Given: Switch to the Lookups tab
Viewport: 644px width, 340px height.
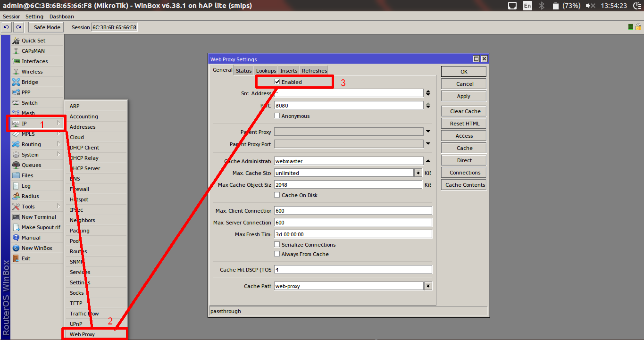Looking at the screenshot, I should point(266,71).
